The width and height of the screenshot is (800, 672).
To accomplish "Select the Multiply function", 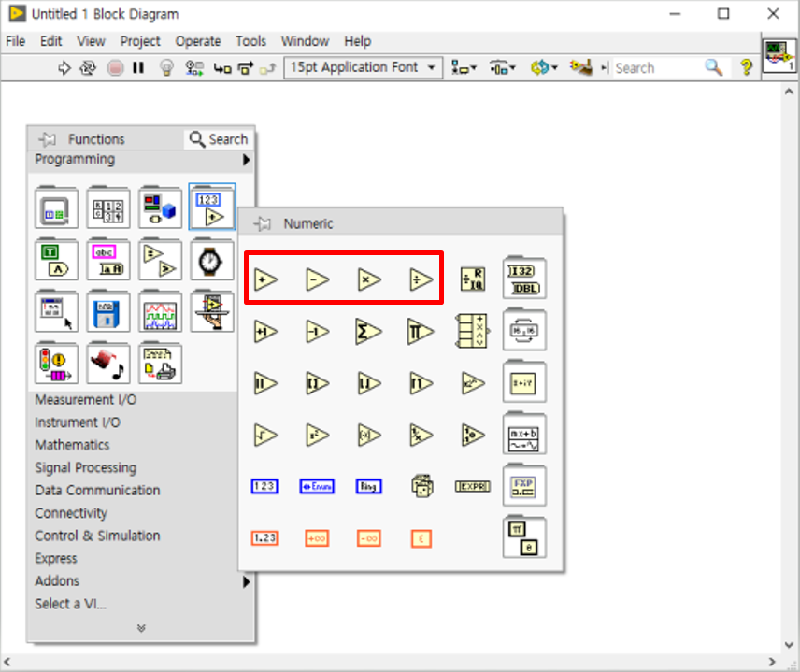I will pyautogui.click(x=369, y=279).
